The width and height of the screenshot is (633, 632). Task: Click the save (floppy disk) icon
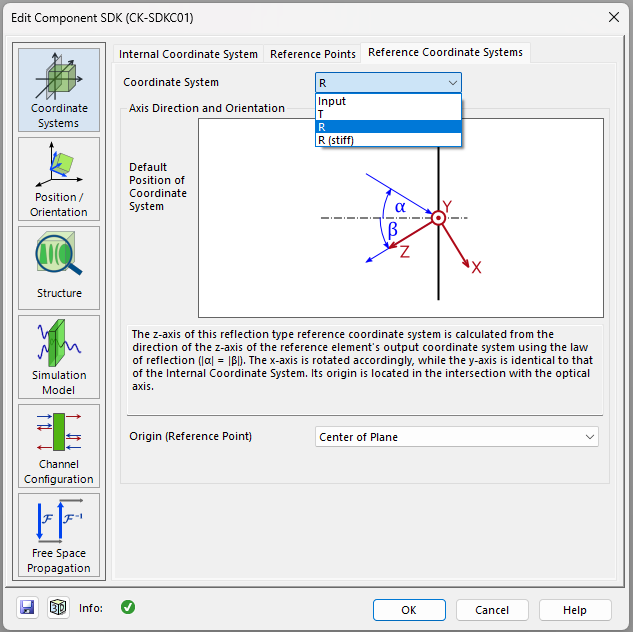tap(27, 607)
